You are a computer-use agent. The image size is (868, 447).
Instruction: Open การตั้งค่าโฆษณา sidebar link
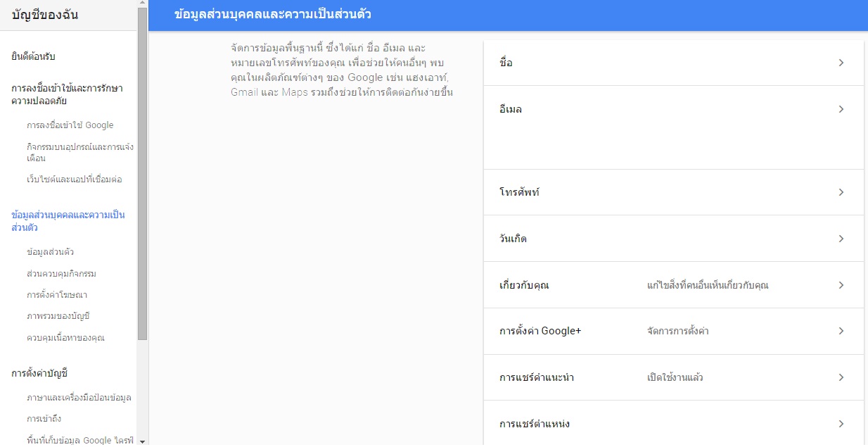point(57,295)
